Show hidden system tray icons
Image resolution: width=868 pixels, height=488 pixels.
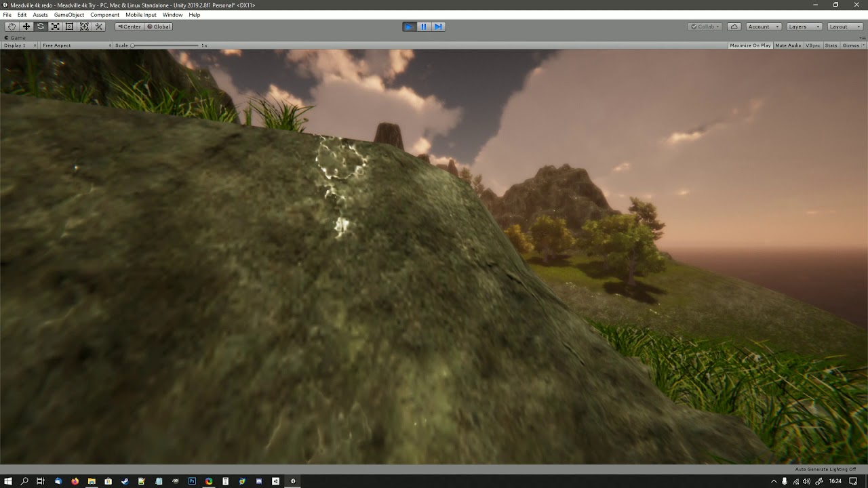(x=774, y=481)
